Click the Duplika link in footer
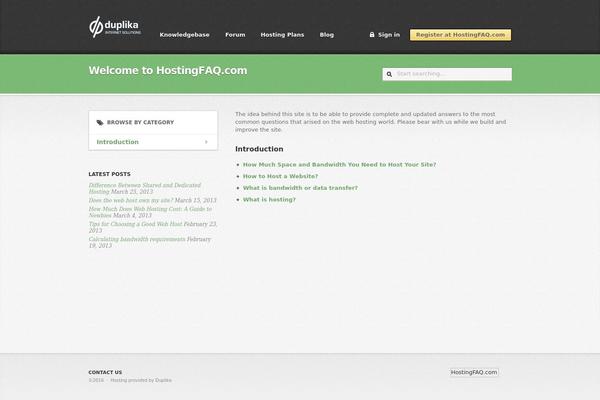 (163, 380)
